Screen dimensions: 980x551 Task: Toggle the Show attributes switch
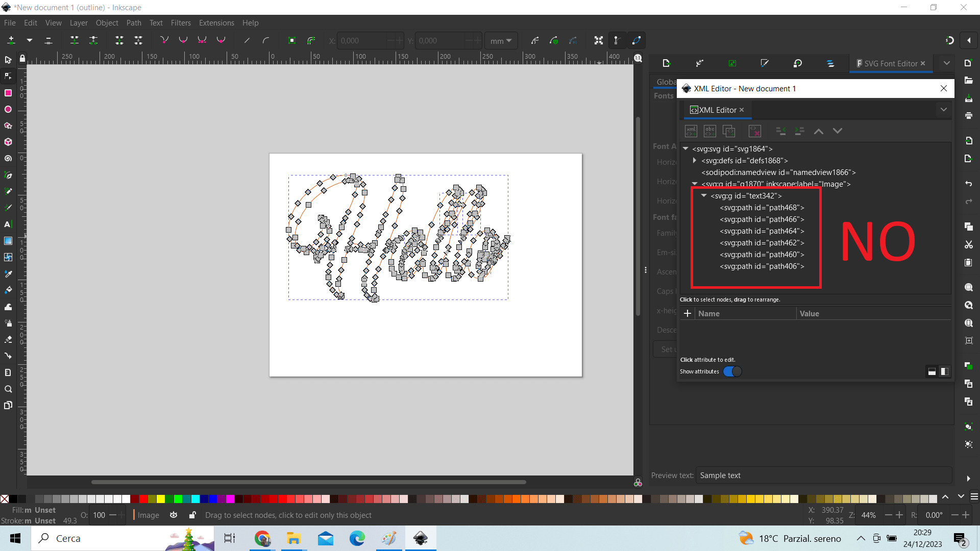tap(732, 371)
